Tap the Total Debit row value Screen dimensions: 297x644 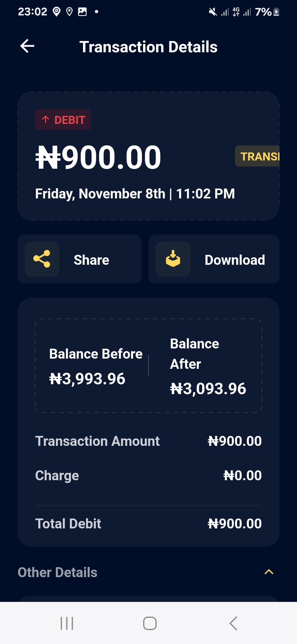tap(235, 523)
